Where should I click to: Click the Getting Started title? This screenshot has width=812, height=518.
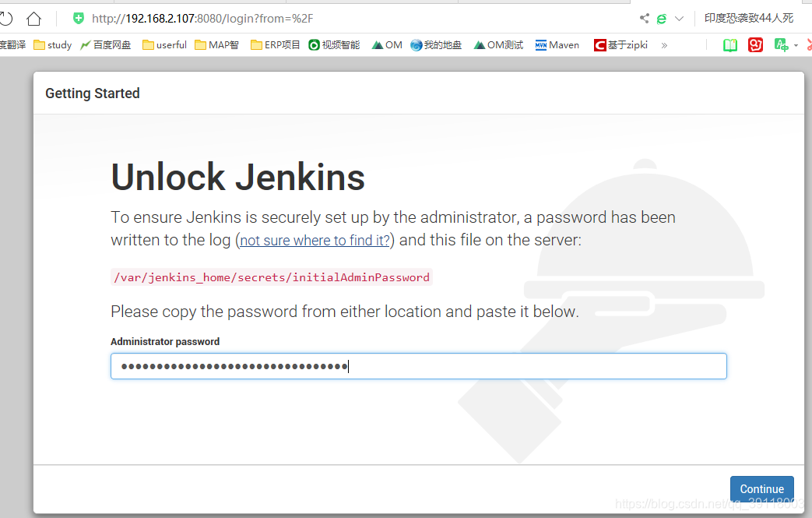point(93,93)
